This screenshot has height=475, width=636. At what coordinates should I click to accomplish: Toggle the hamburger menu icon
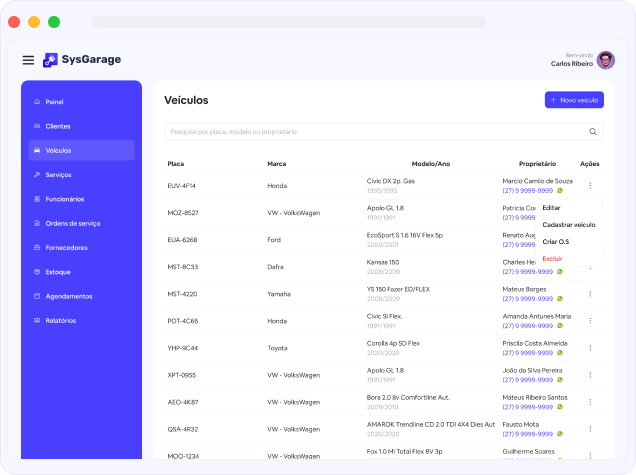click(x=28, y=60)
